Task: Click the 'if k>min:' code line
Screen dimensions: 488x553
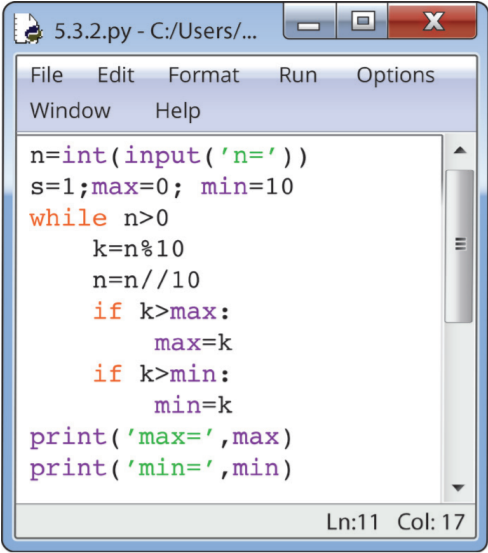Action: 161,374
